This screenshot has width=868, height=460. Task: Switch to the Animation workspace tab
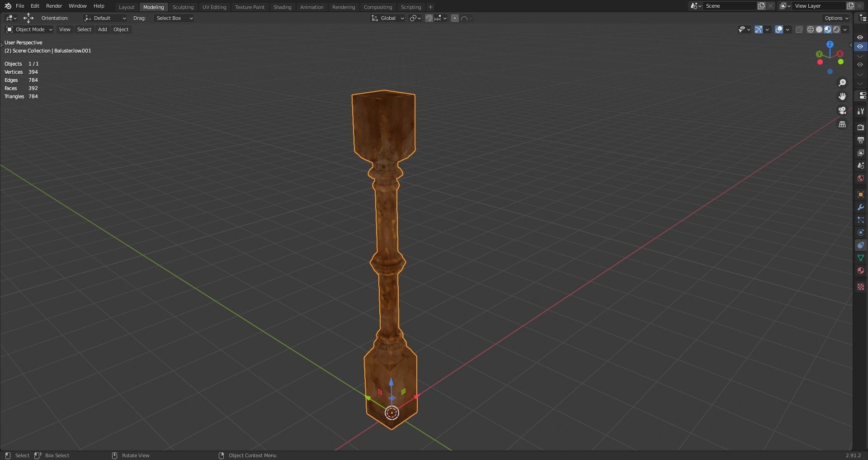coord(311,7)
